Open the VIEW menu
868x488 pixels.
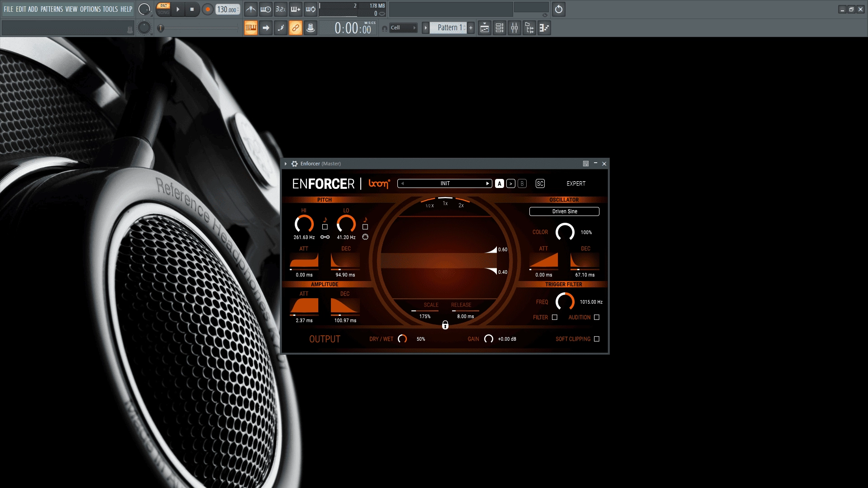coord(71,9)
